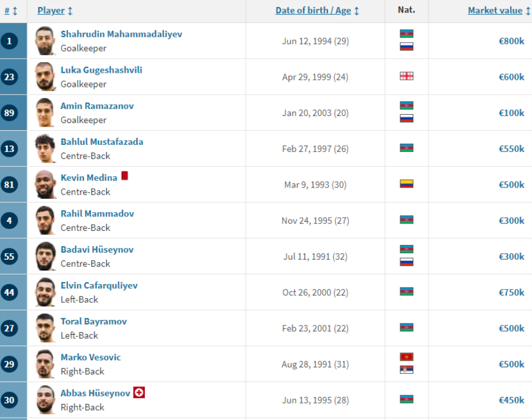Click Georgia flag in Luka Gugeshashvili row
532x420 pixels.
406,76
